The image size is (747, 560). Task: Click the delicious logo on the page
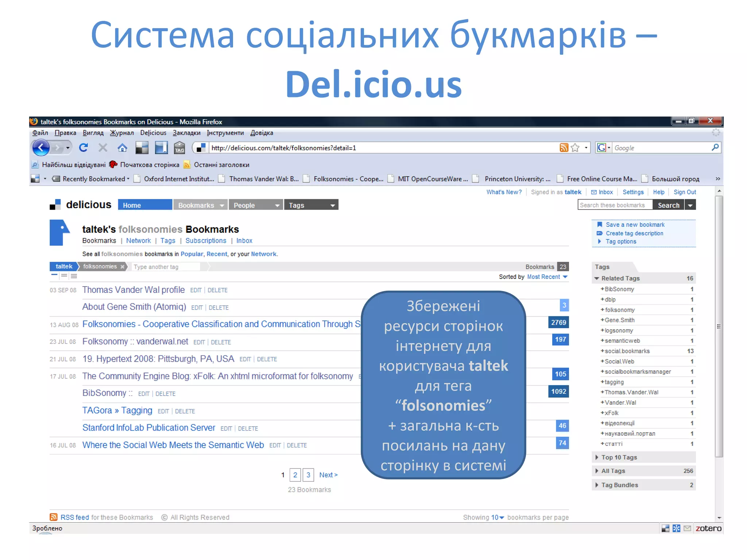click(x=81, y=205)
